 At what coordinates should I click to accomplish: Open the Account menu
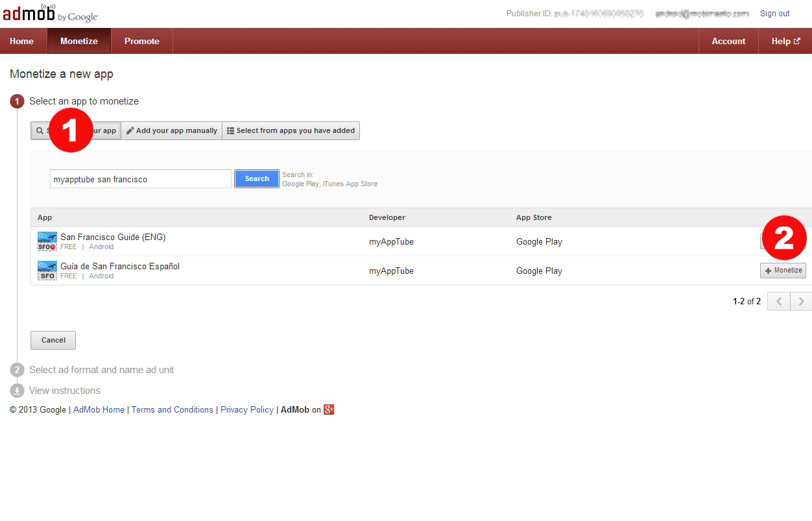click(x=728, y=41)
